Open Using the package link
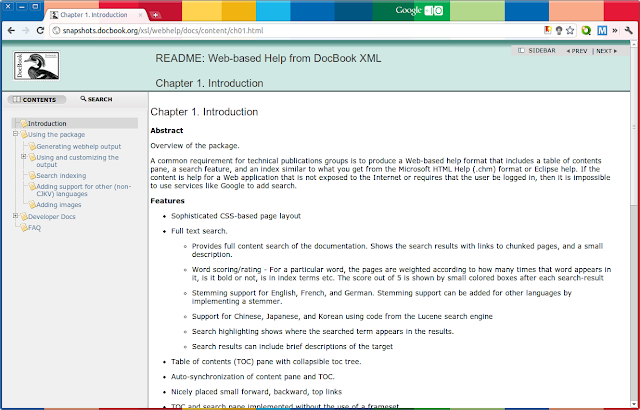 tap(56, 135)
